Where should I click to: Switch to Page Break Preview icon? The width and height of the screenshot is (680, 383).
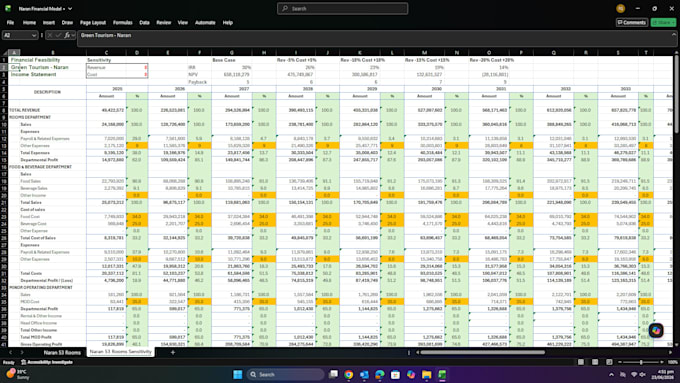(x=609, y=362)
